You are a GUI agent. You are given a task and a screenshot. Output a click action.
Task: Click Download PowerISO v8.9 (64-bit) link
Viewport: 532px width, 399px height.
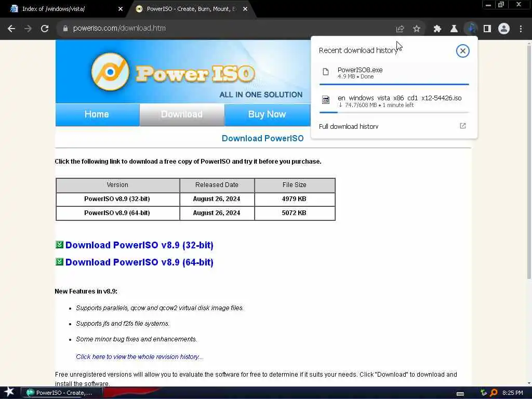point(139,262)
